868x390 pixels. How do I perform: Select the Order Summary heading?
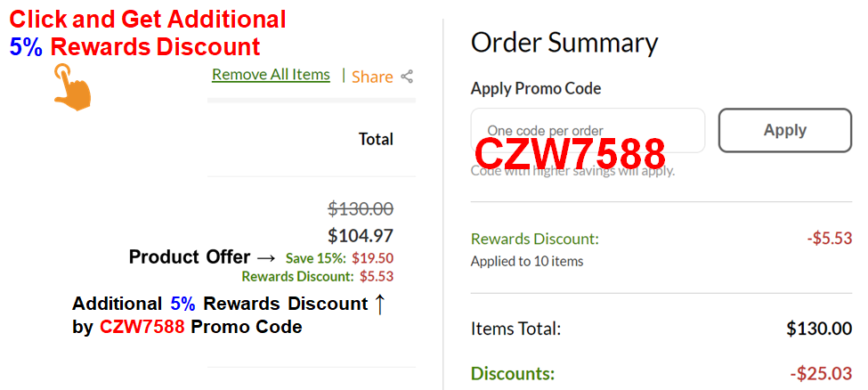[564, 43]
